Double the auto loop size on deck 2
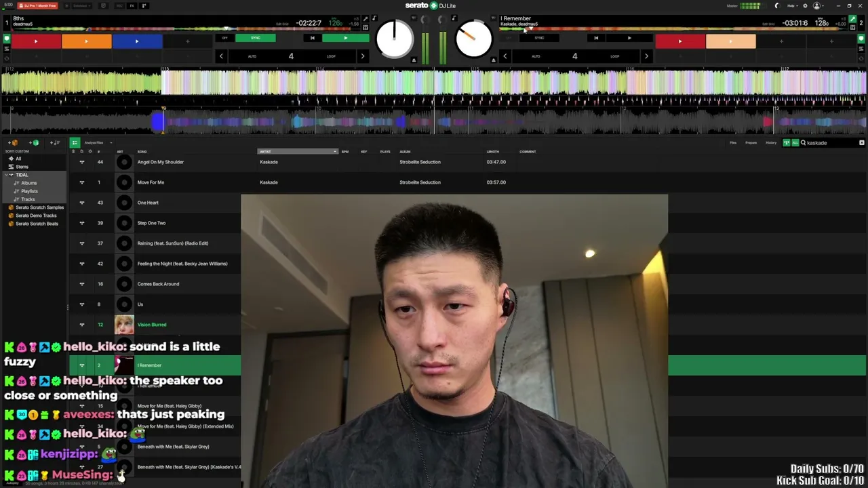The height and width of the screenshot is (488, 868). 646,56
